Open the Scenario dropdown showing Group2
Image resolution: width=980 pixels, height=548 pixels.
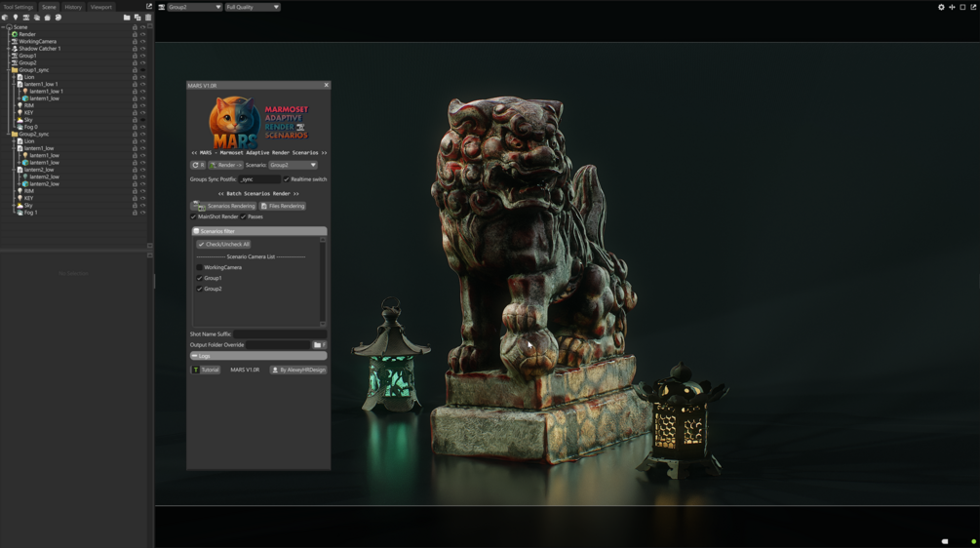click(x=294, y=165)
